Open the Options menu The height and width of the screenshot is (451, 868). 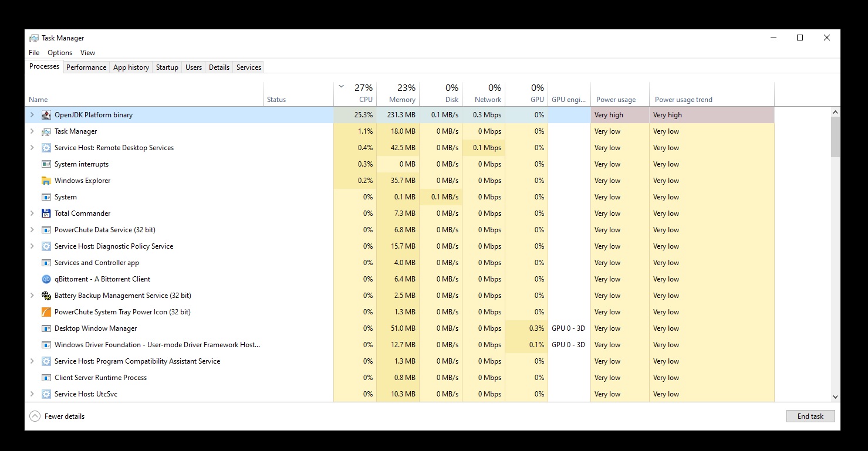click(x=60, y=53)
